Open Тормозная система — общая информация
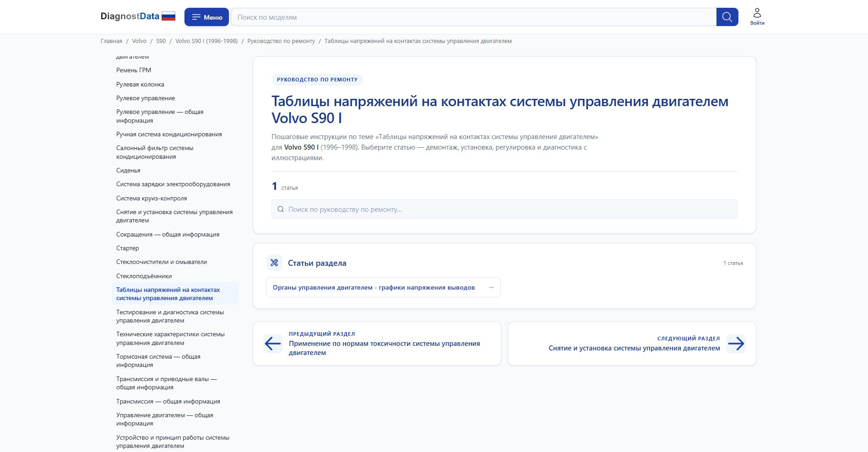The width and height of the screenshot is (868, 452). [x=158, y=361]
